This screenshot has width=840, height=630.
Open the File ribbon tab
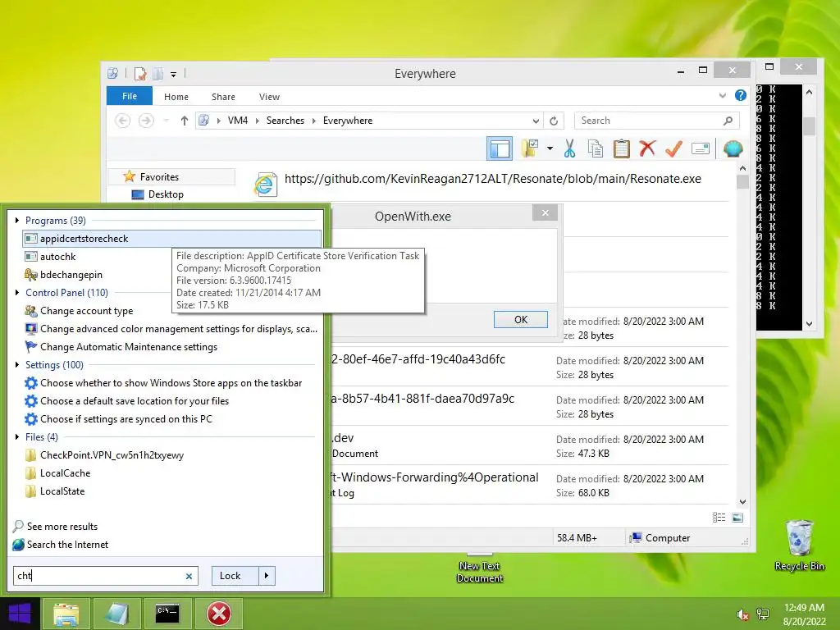coord(130,96)
